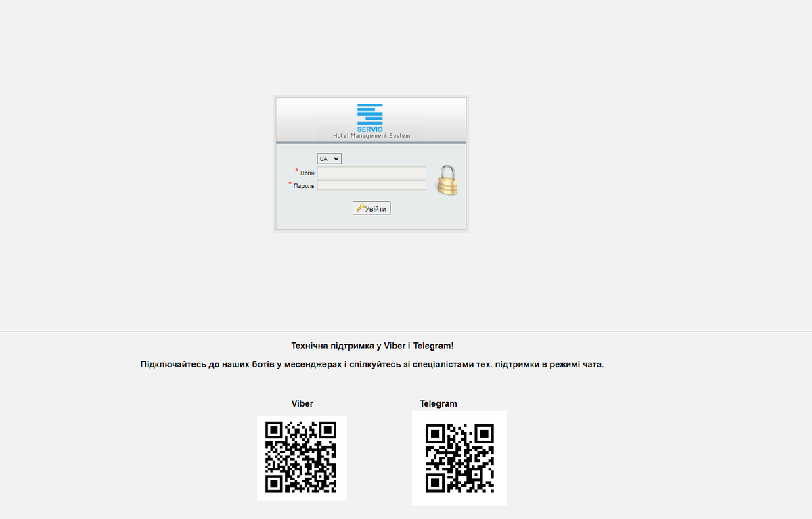
Task: Click the key icon on the Увійти button
Action: [361, 208]
